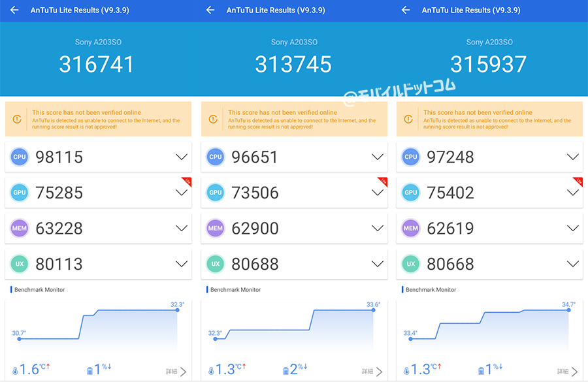Click Benchmark Monitor heading in the 316741 result
Image resolution: width=588 pixels, height=382 pixels.
click(39, 290)
